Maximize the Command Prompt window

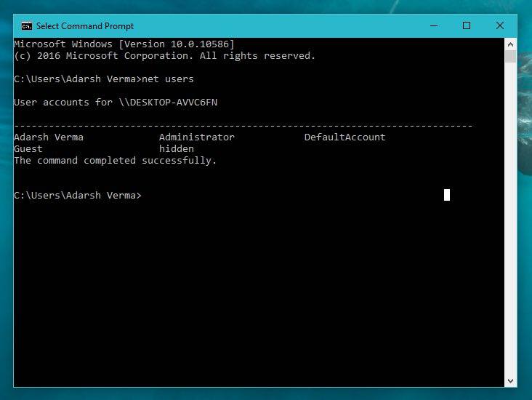tap(467, 25)
